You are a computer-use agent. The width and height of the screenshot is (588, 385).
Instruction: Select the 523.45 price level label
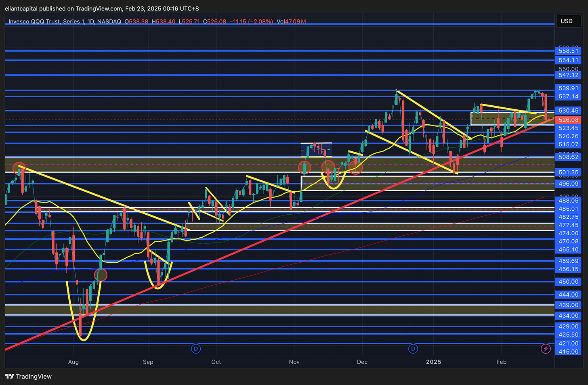click(x=568, y=128)
